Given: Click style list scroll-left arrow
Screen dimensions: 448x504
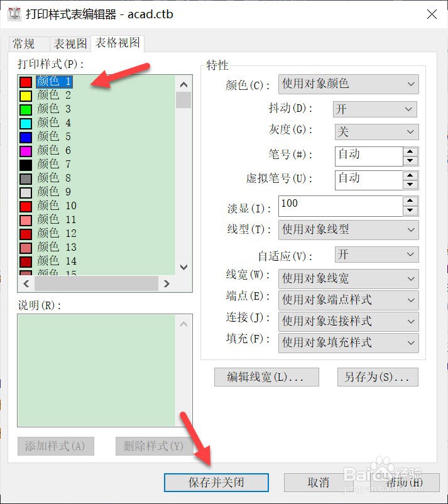Looking at the screenshot, I should click(26, 283).
